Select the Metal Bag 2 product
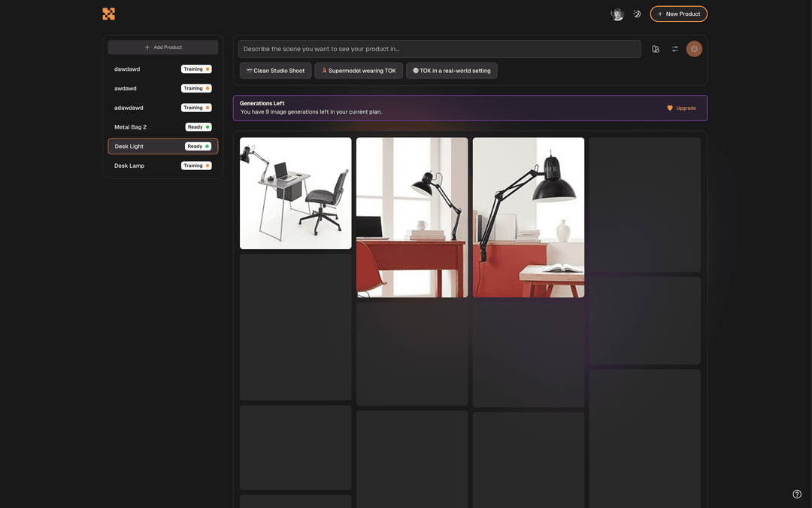The width and height of the screenshot is (812, 508). point(163,127)
